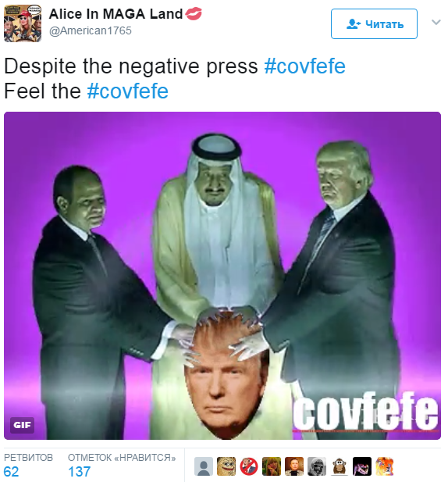
Task: Open the blonde woman liker avatar
Action: [x=272, y=466]
